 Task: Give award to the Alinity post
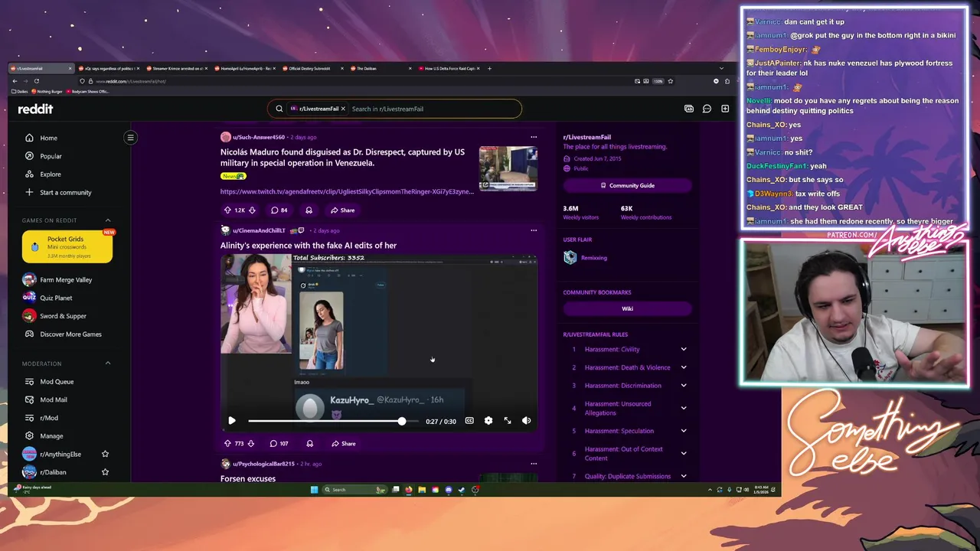(x=309, y=444)
